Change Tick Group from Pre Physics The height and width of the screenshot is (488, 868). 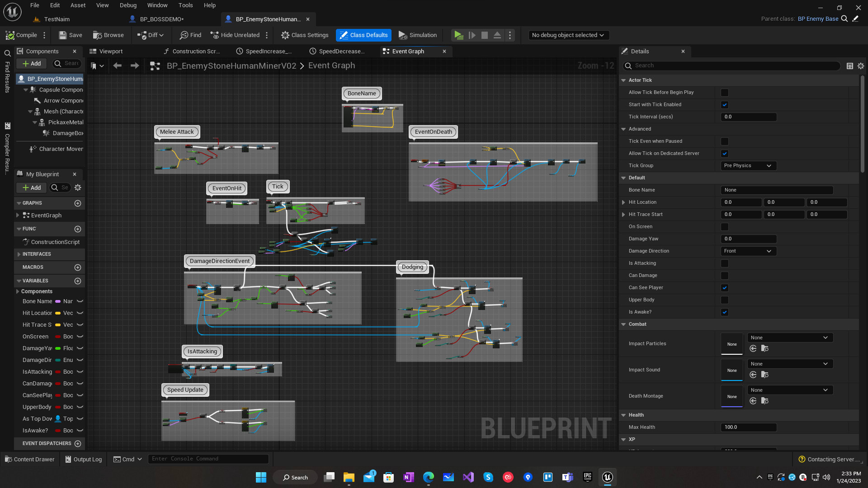[748, 165]
